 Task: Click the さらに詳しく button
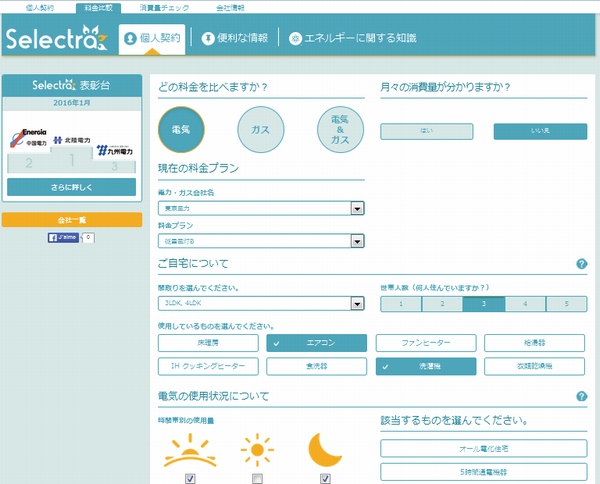point(71,187)
